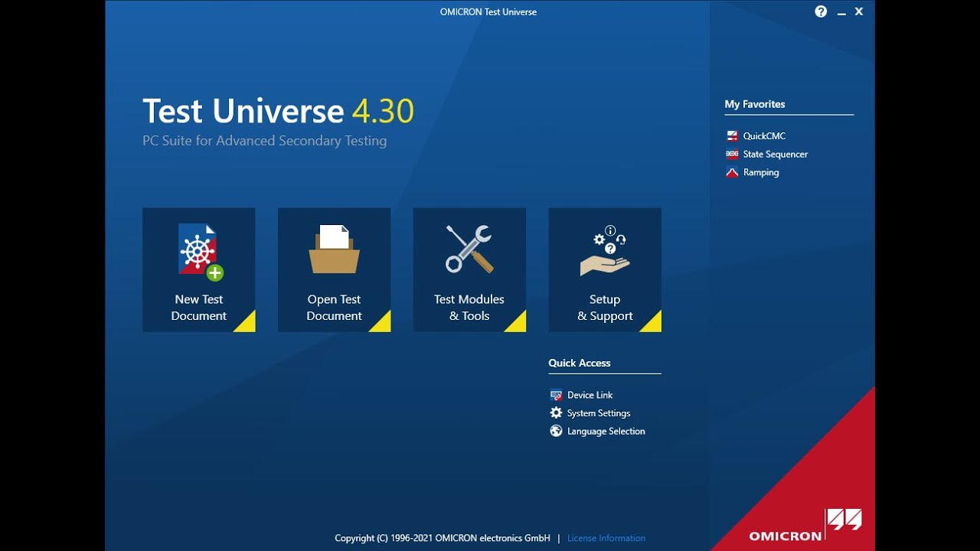Viewport: 980px width, 551px height.
Task: Expand the Open Test Document yellow corner
Action: 383,324
